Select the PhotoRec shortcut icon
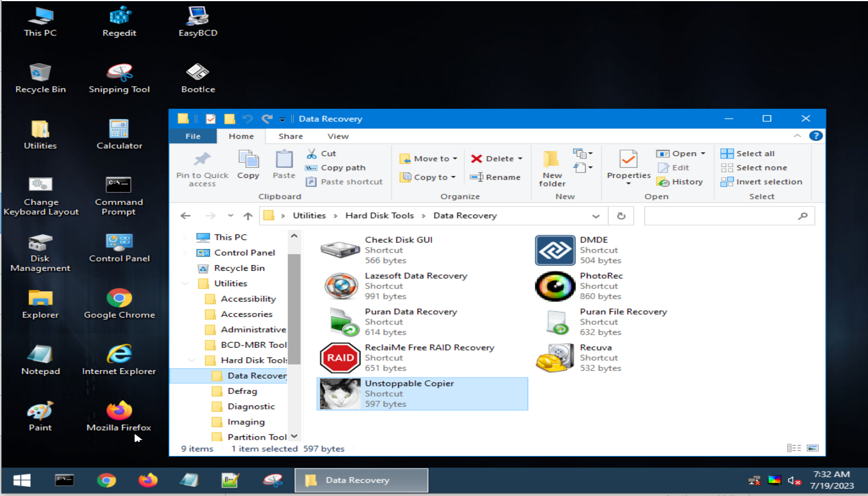This screenshot has height=496, width=868. tap(555, 286)
